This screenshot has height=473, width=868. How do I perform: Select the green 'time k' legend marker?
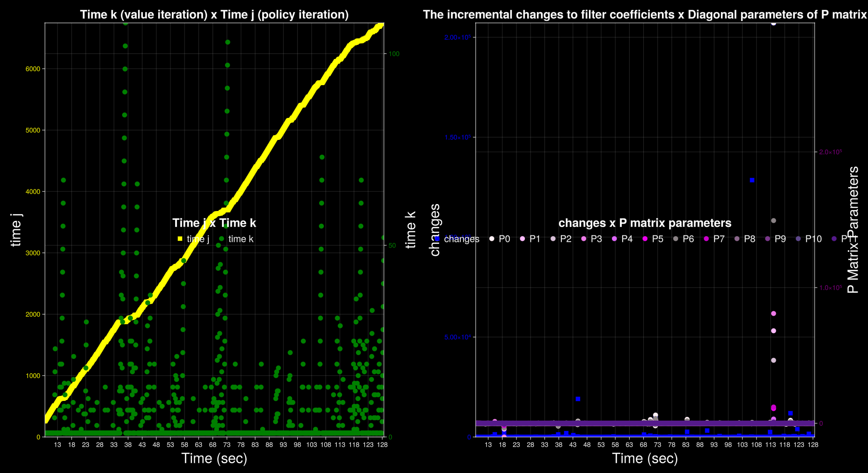221,239
